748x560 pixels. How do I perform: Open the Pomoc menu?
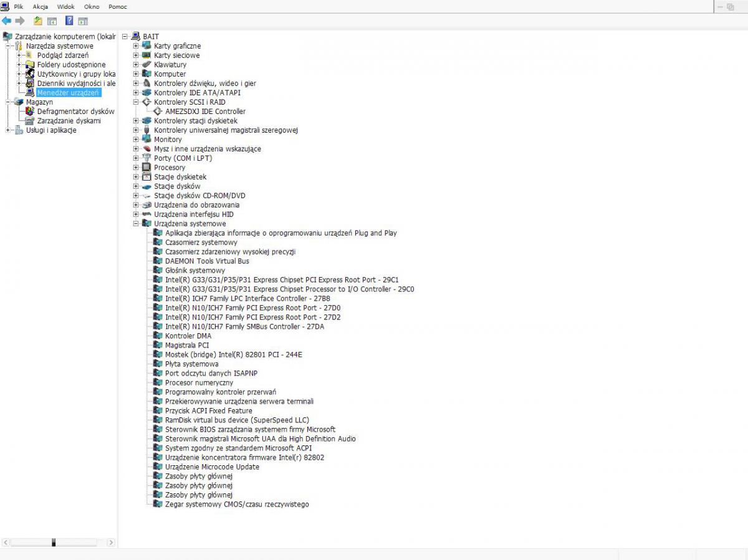pos(117,6)
